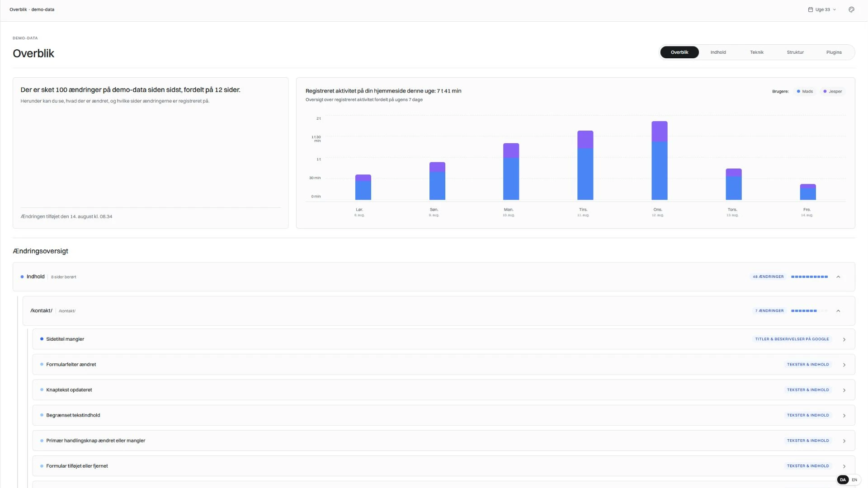Screen dimensions: 868x488
Task: Click Tekster & indhold tag on Formularfelter row
Action: 808,364
